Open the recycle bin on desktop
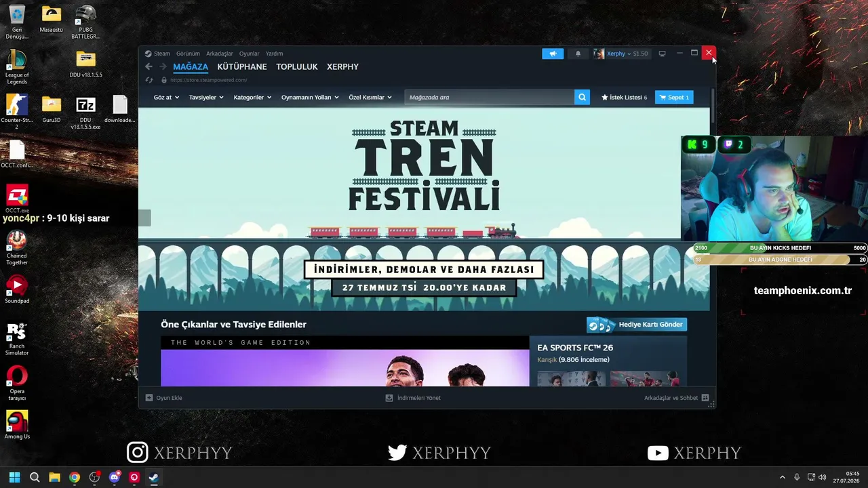This screenshot has width=868, height=488. 17,22
